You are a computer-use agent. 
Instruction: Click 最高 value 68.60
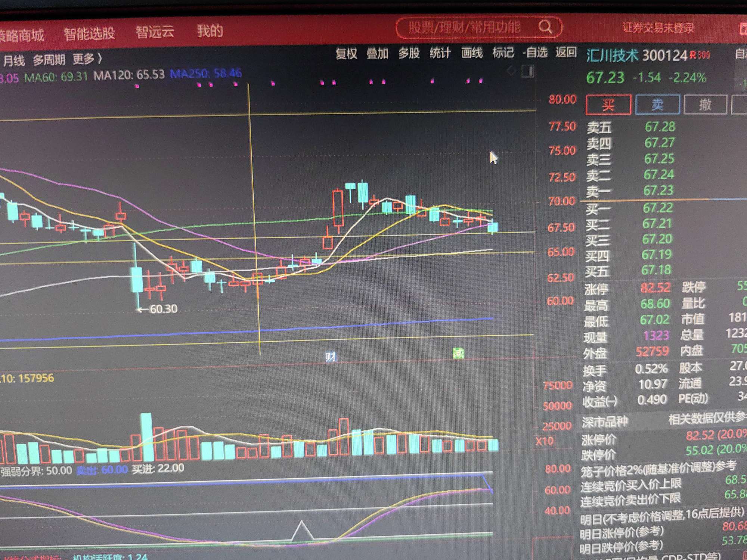pos(655,304)
